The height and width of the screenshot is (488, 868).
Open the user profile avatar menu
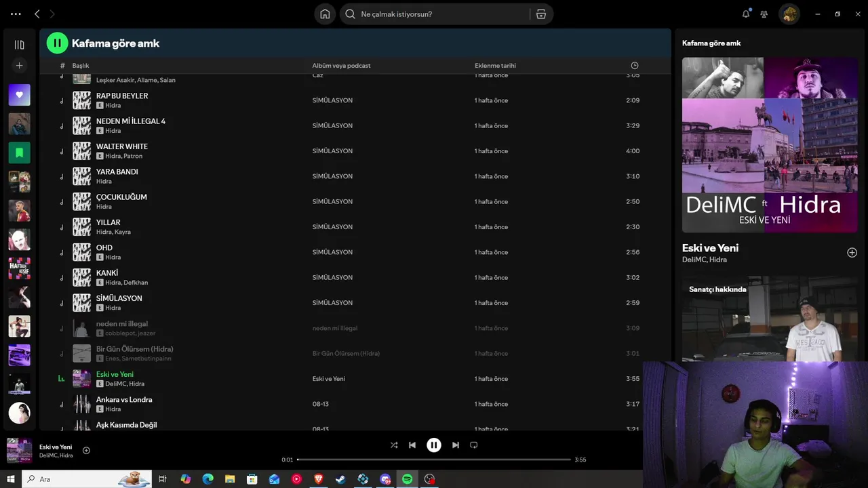[789, 14]
